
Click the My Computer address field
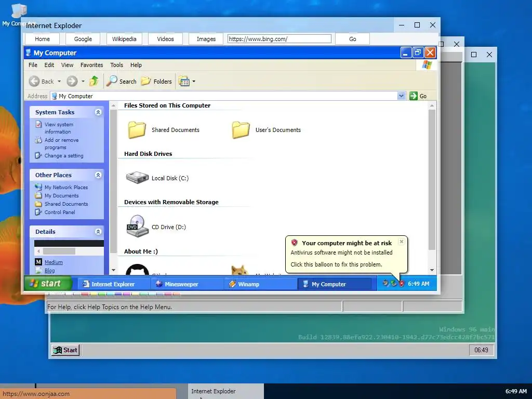pyautogui.click(x=224, y=96)
